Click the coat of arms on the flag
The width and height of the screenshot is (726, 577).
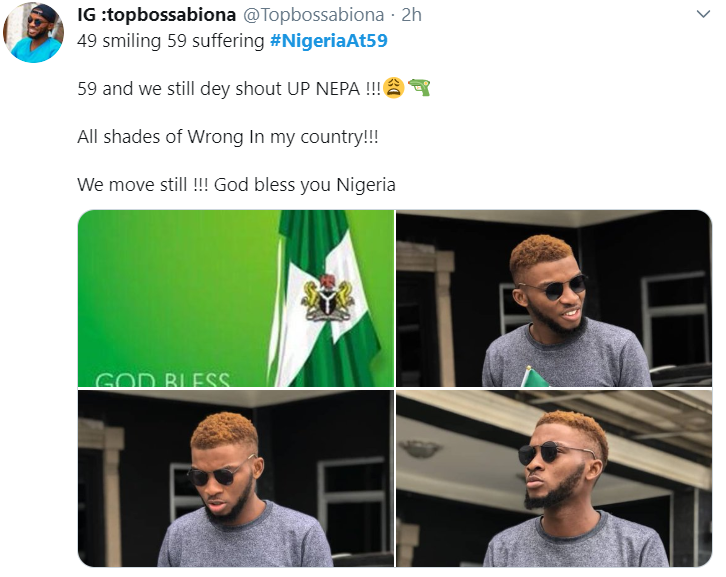point(322,297)
